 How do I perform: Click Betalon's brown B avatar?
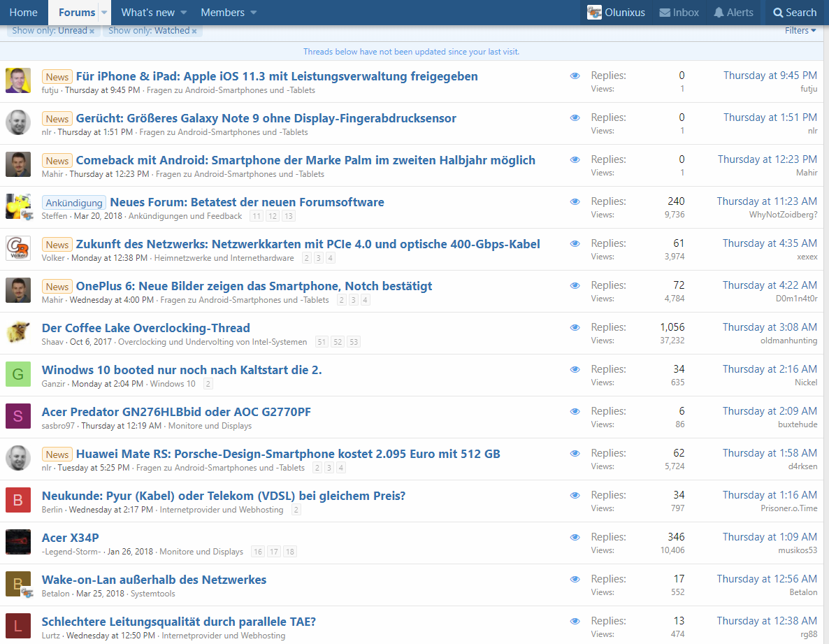coord(18,584)
